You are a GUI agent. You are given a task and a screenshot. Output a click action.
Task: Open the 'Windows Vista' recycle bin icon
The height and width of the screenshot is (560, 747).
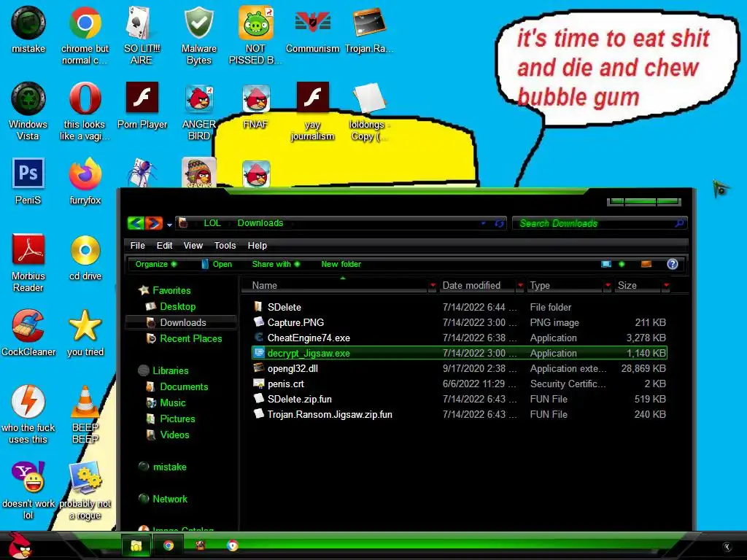coord(28,111)
